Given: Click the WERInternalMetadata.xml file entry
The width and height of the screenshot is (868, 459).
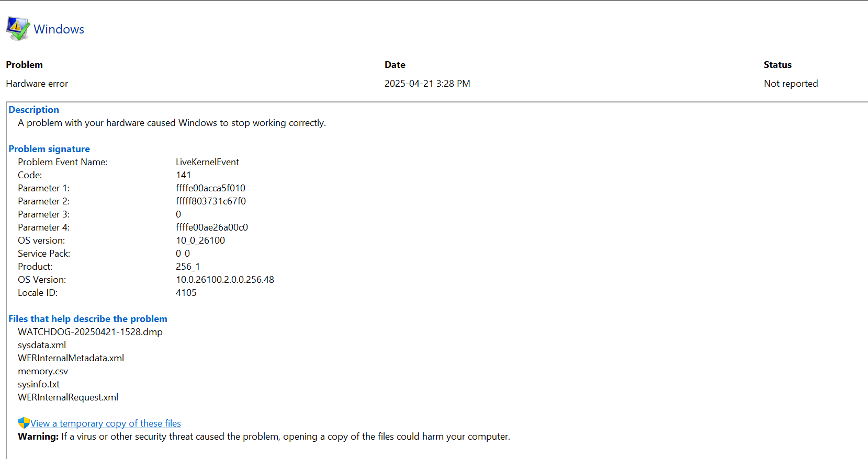Looking at the screenshot, I should point(71,358).
